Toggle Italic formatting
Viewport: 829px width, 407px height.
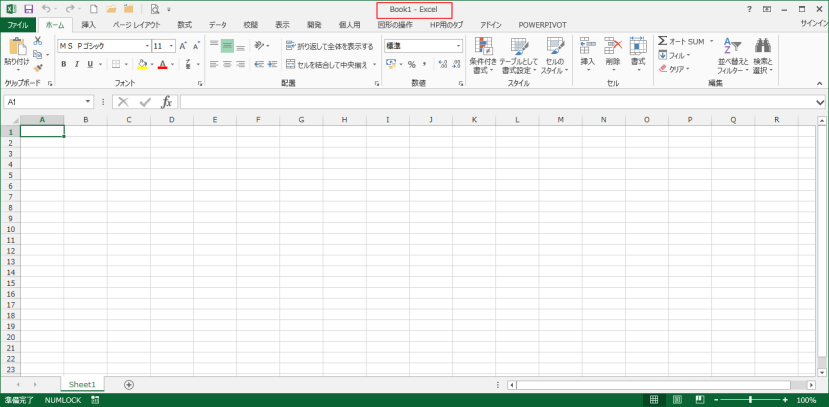click(77, 64)
